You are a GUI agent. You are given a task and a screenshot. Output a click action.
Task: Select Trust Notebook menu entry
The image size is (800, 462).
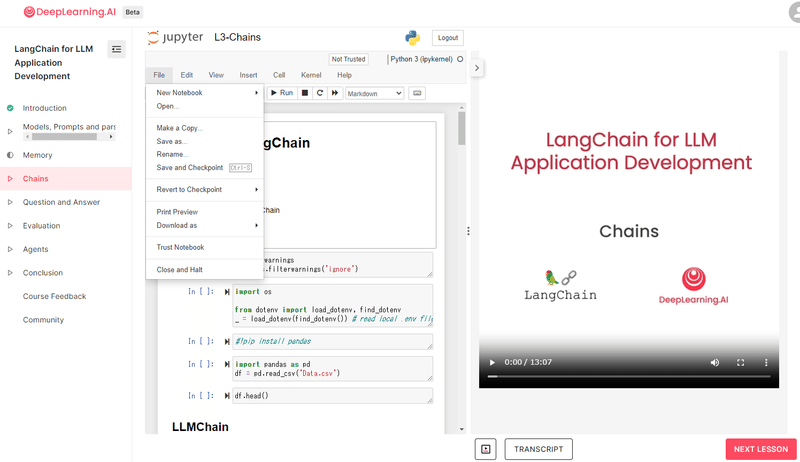[x=205, y=247]
